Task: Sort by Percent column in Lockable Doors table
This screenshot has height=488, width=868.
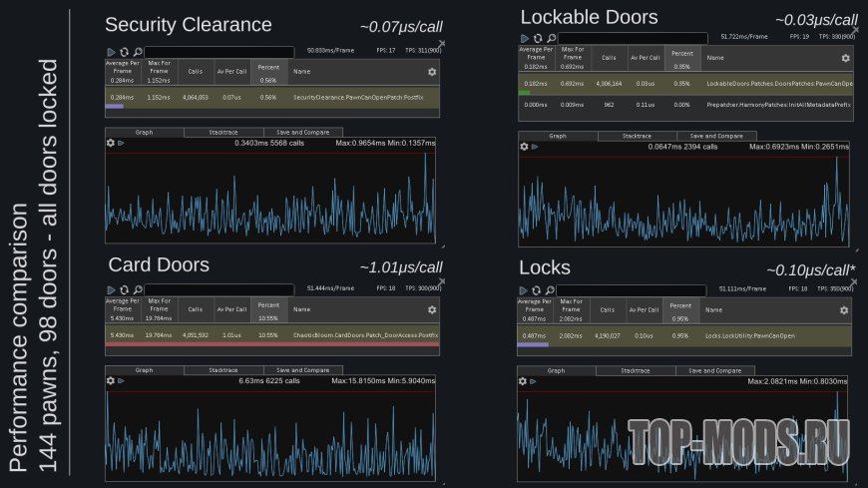Action: (681, 58)
